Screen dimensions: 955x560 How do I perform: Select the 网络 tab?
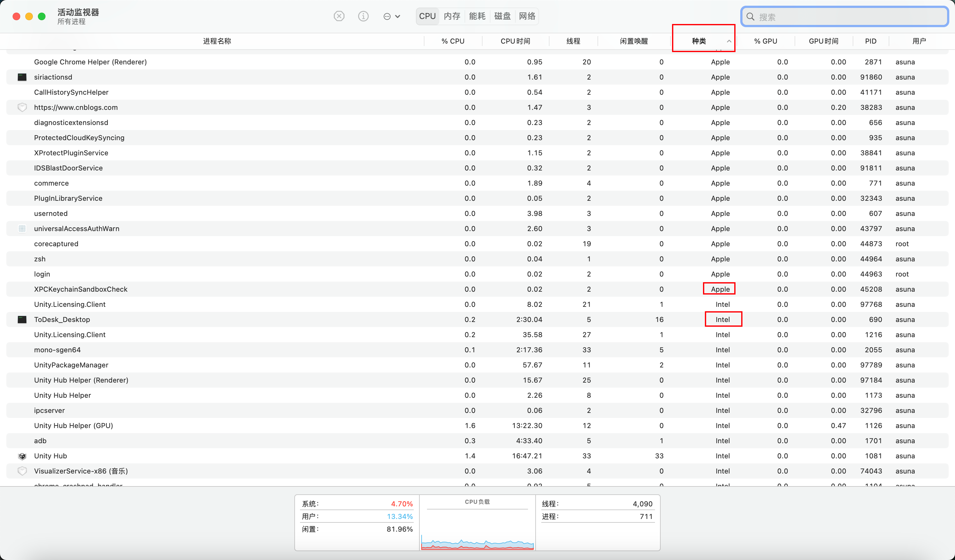pos(527,16)
